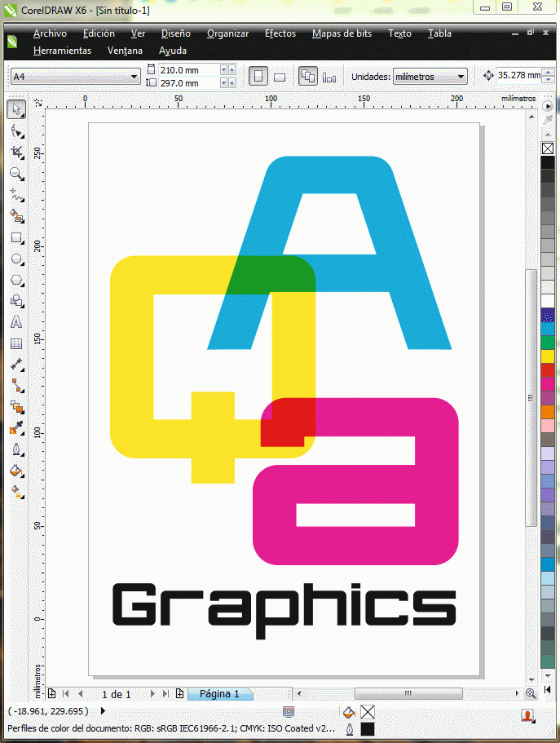Image resolution: width=560 pixels, height=743 pixels.
Task: Pick the red swatch in palette
Action: click(548, 369)
